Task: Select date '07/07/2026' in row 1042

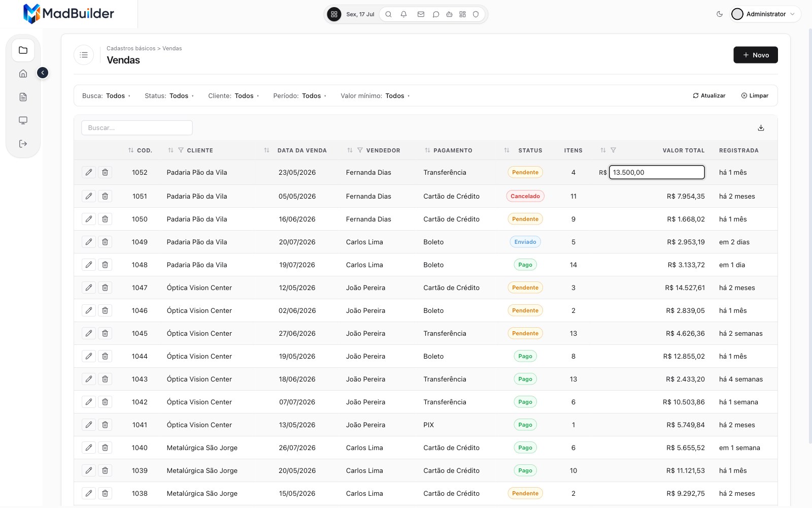Action: (297, 402)
